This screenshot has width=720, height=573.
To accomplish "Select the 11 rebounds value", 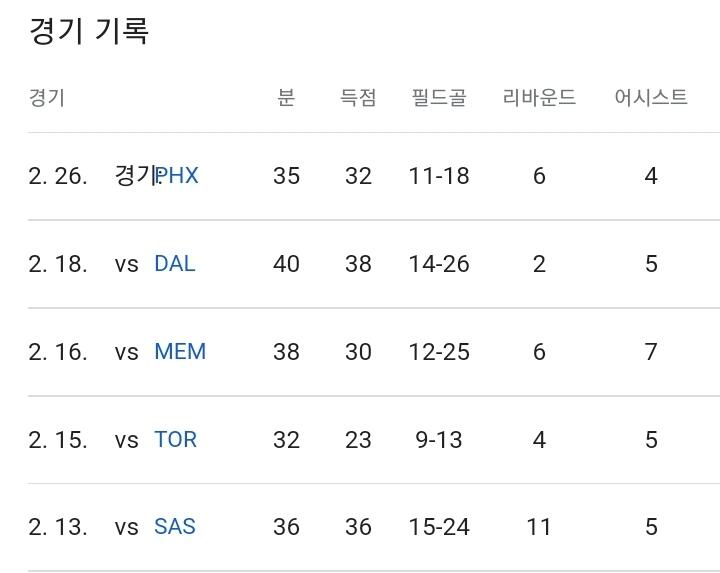I will coord(539,527).
